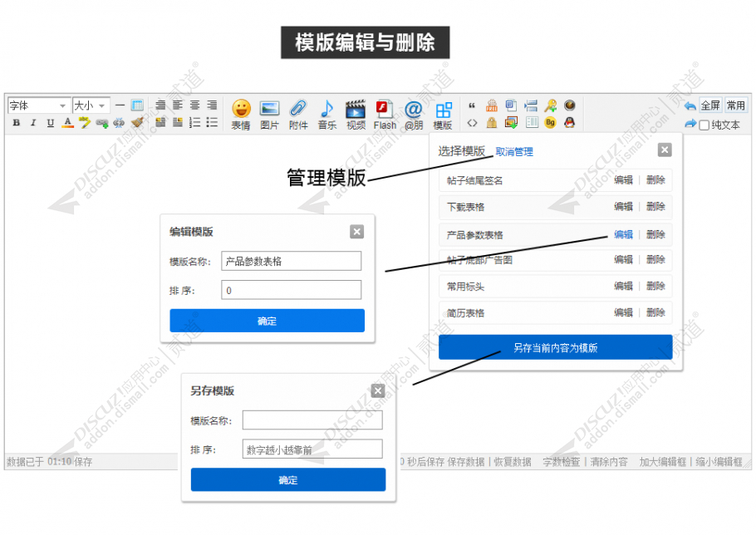
Task: Insert music via 音乐
Action: (x=326, y=115)
